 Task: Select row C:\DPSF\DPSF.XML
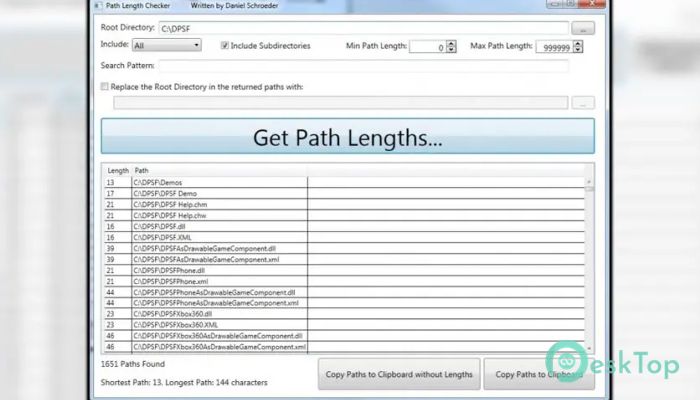(344, 238)
